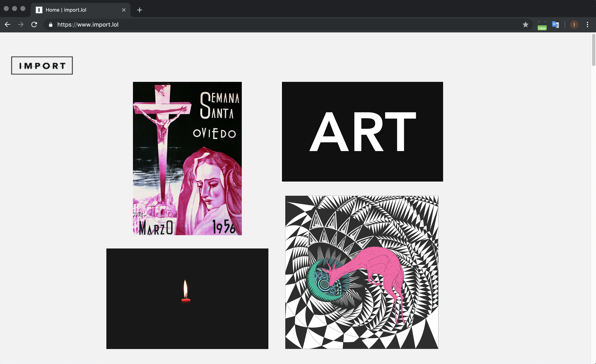Click the IMPORT logo
This screenshot has width=596, height=364.
pyautogui.click(x=42, y=65)
